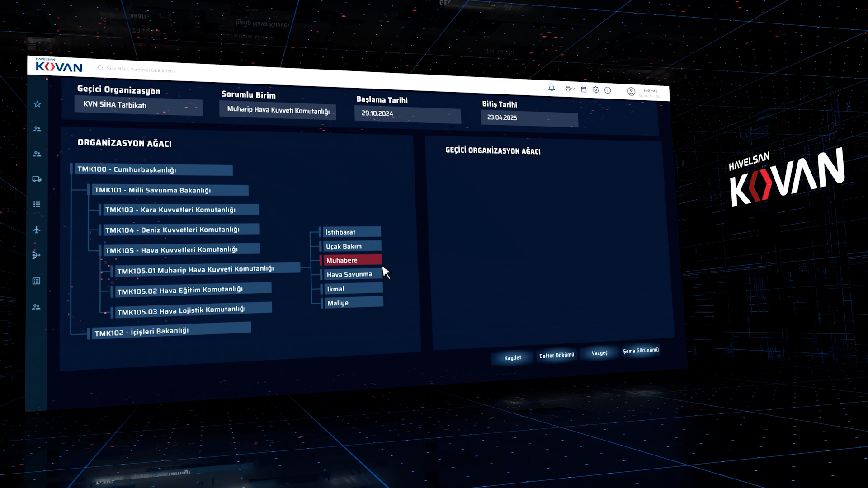The image size is (868, 488).
Task: Click the Kaydet button
Action: click(x=512, y=358)
